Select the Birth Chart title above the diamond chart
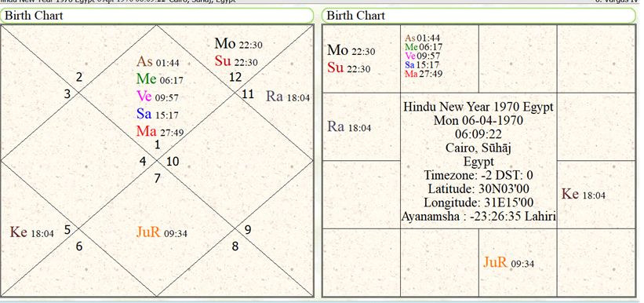This screenshot has width=644, height=303. tap(34, 16)
